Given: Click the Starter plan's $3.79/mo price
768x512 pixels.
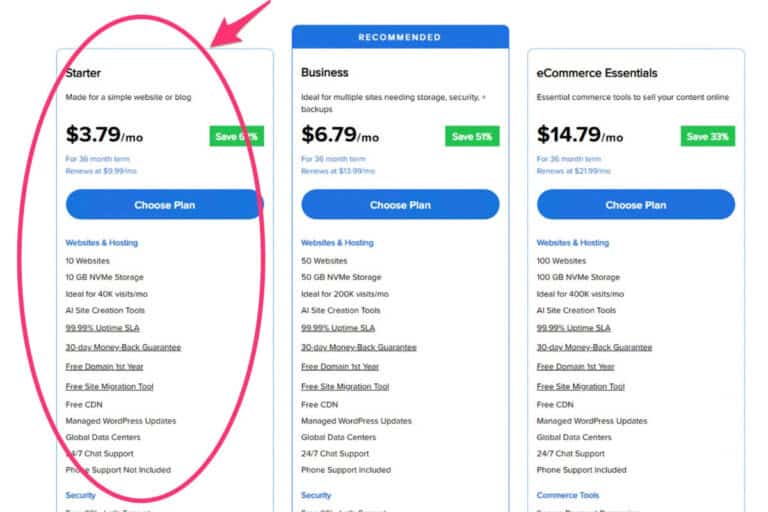Looking at the screenshot, I should tap(104, 135).
